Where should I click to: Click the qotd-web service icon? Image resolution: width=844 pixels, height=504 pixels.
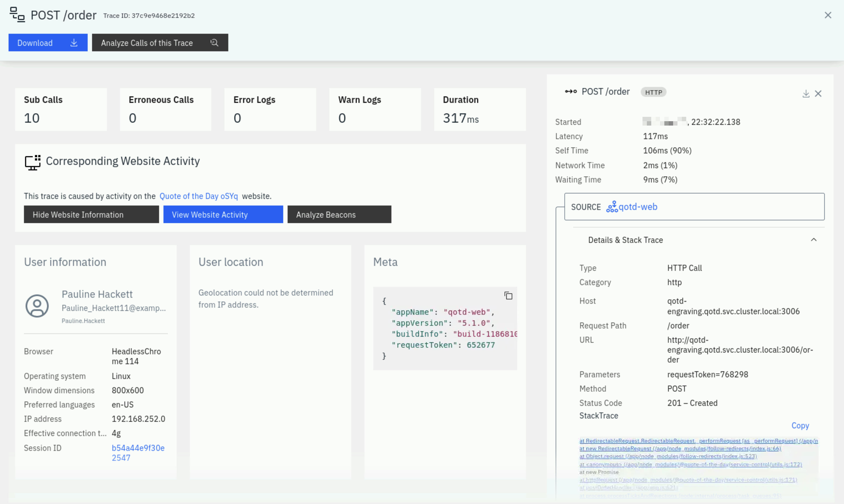[612, 207]
